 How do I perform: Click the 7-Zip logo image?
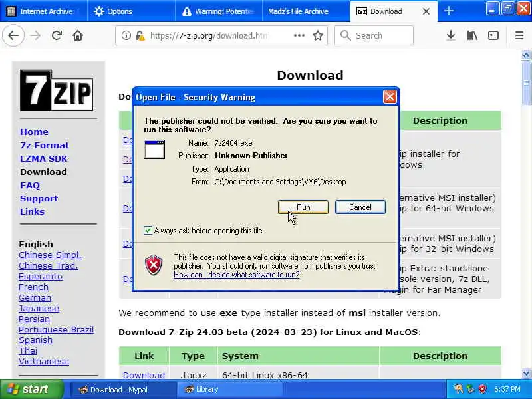57,90
